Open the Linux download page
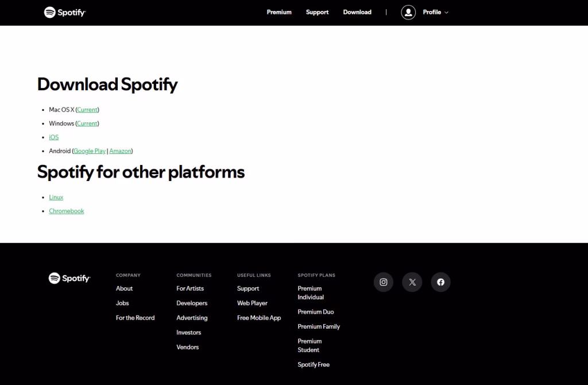 coord(56,197)
